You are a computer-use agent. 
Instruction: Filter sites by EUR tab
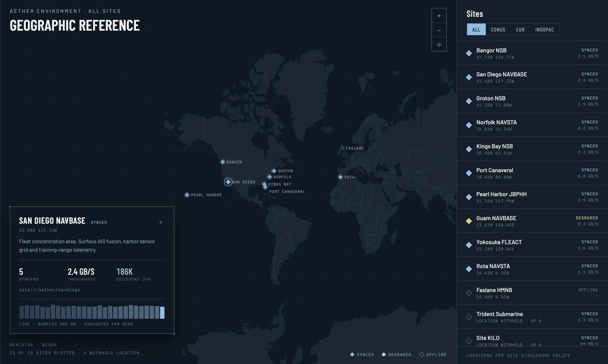point(520,30)
